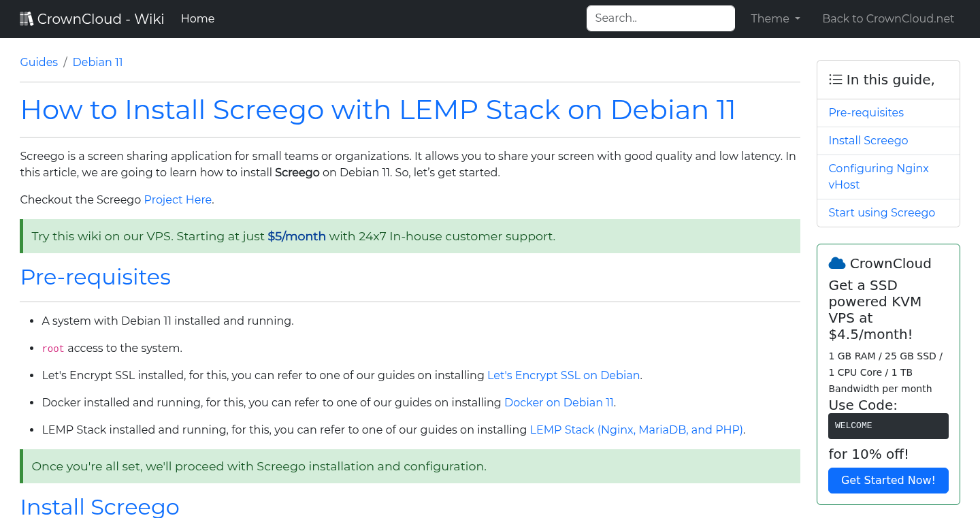
Task: Click the main heading about installing Screego
Action: pos(378,110)
